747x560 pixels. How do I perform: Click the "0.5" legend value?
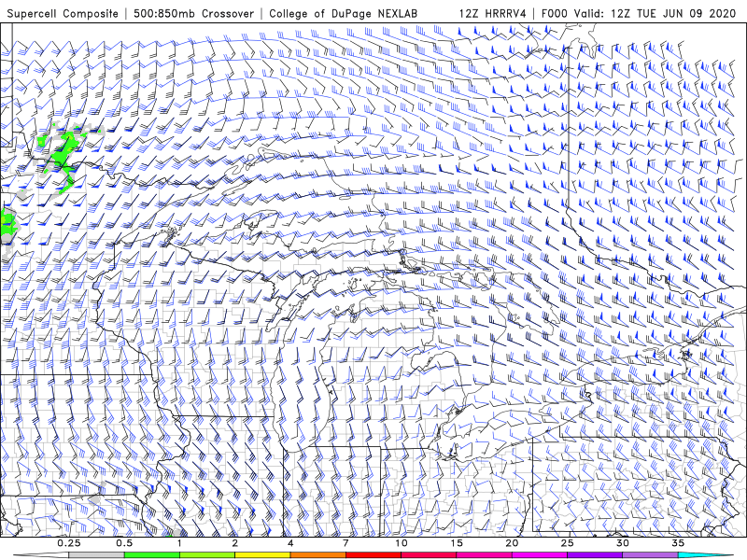[x=124, y=543]
